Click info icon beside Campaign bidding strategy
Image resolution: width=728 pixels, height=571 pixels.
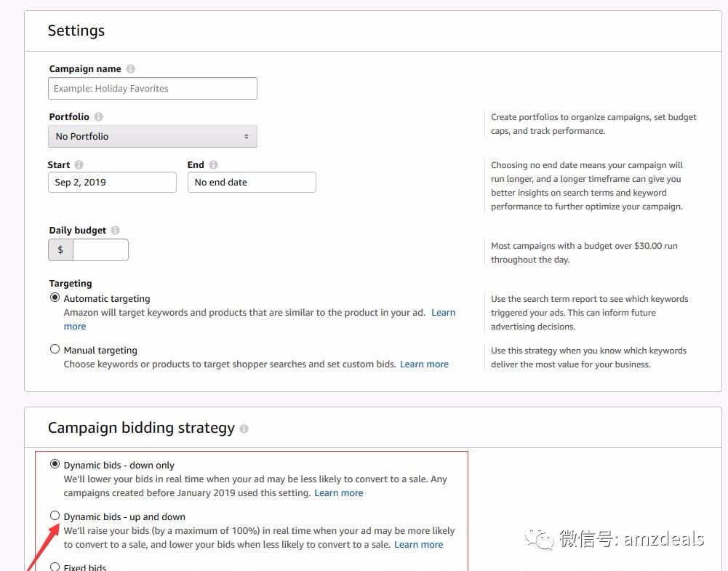pyautogui.click(x=244, y=429)
